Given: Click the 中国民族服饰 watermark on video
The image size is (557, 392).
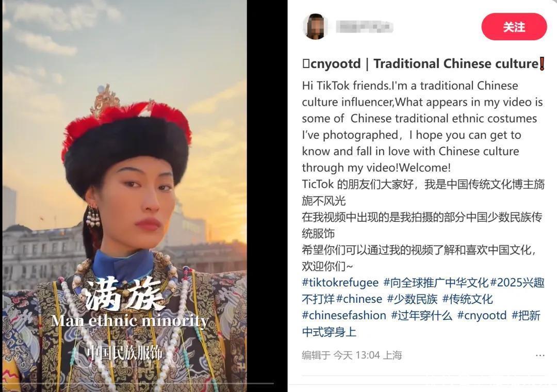Looking at the screenshot, I should click(x=125, y=353).
